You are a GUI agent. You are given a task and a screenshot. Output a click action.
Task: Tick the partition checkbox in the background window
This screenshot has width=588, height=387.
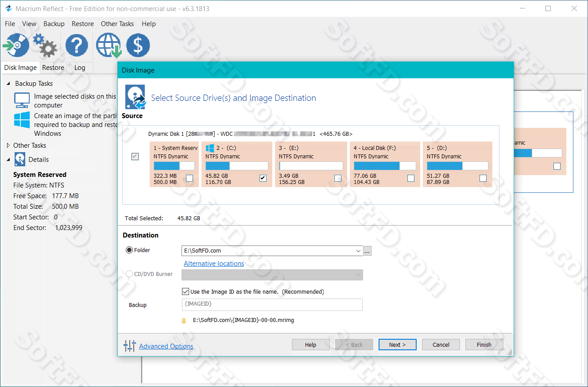click(557, 166)
